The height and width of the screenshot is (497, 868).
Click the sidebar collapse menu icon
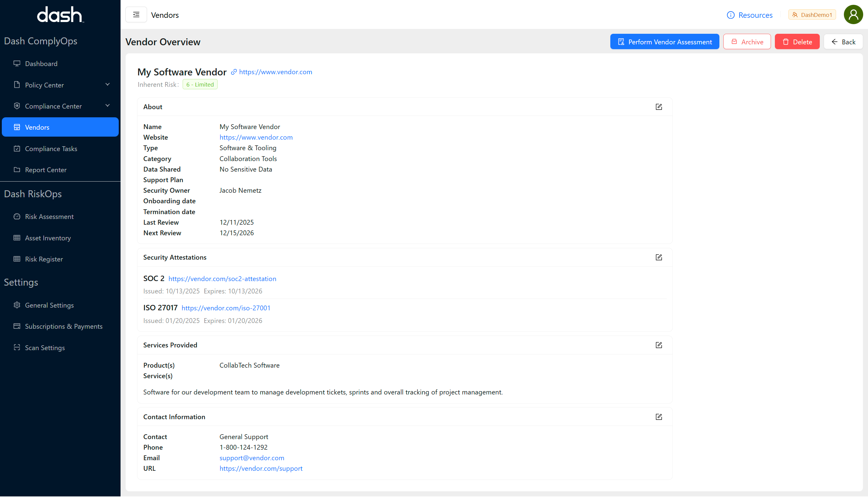tap(136, 15)
